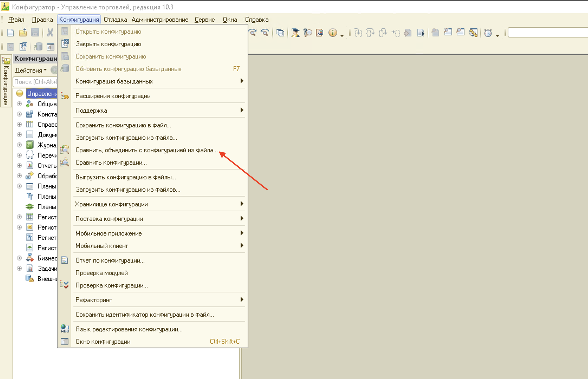Click the Find next magnifier toolbar icon

tap(253, 33)
